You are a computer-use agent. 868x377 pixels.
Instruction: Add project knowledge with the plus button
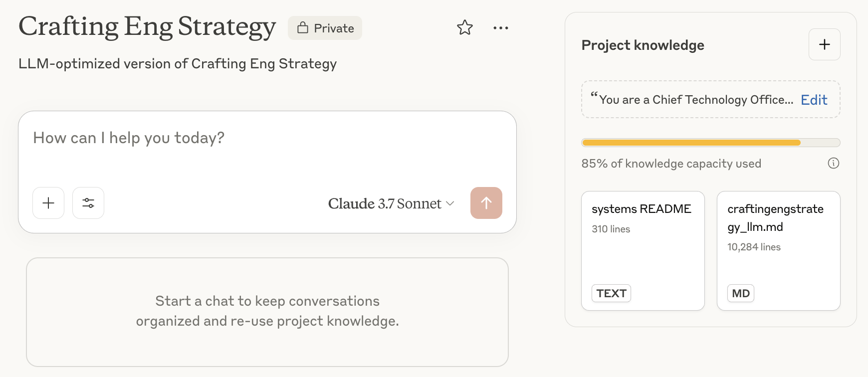coord(824,44)
